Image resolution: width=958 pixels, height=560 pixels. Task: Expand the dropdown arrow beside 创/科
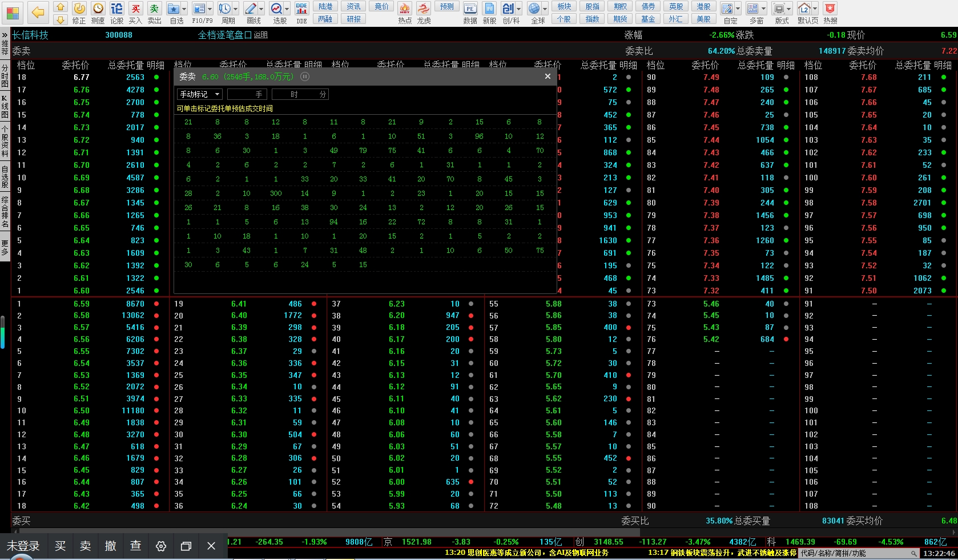[x=519, y=9]
